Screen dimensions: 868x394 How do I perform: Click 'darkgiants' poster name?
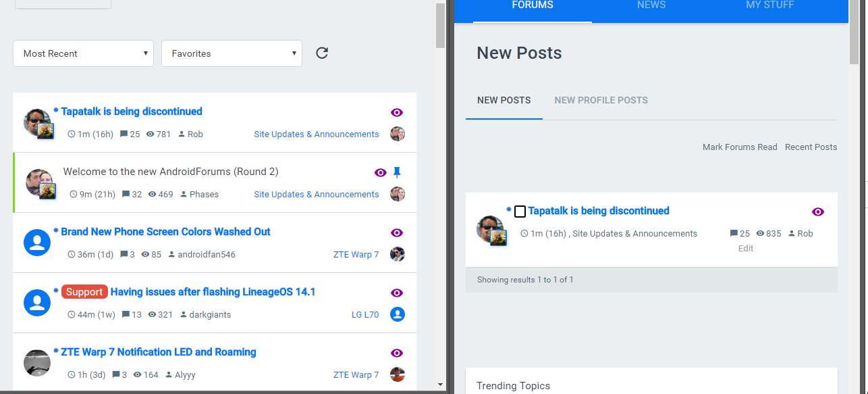(x=209, y=315)
